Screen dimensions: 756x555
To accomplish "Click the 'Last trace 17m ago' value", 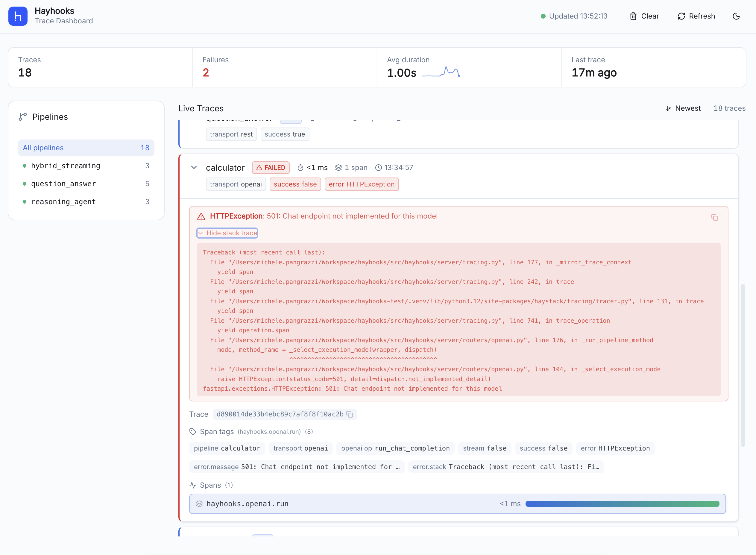I will tap(594, 72).
